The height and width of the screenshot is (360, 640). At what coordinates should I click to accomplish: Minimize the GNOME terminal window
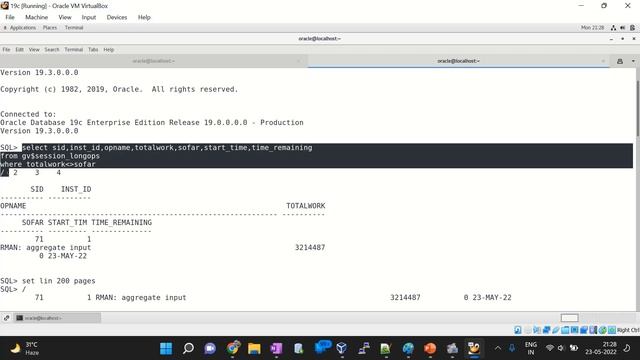click(x=611, y=39)
